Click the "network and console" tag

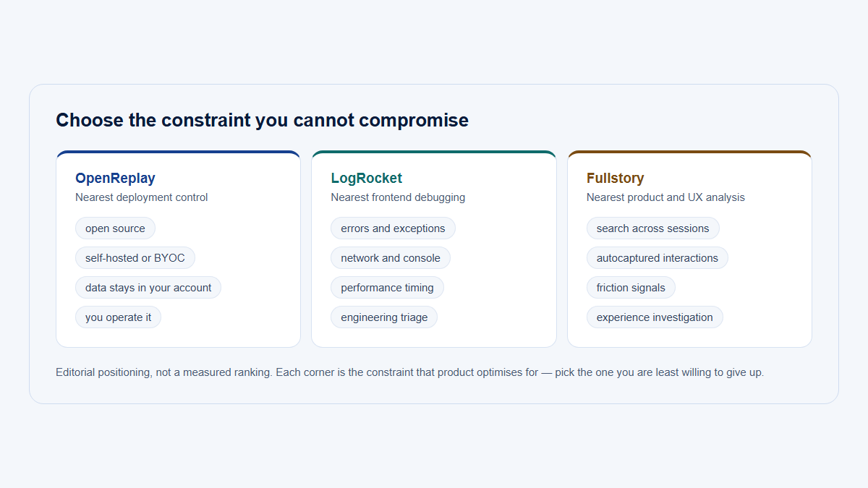pyautogui.click(x=391, y=258)
